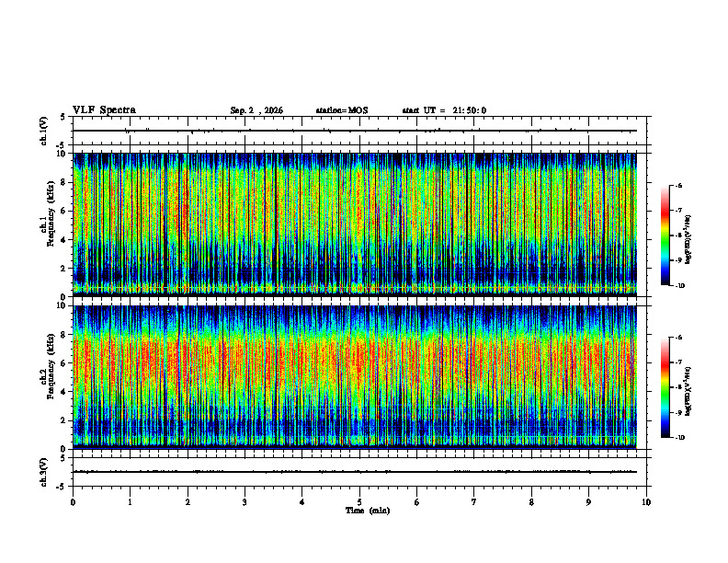Image resolution: width=728 pixels, height=563 pixels.
Task: Click the 0 minute tick on time axis
Action: 73,502
